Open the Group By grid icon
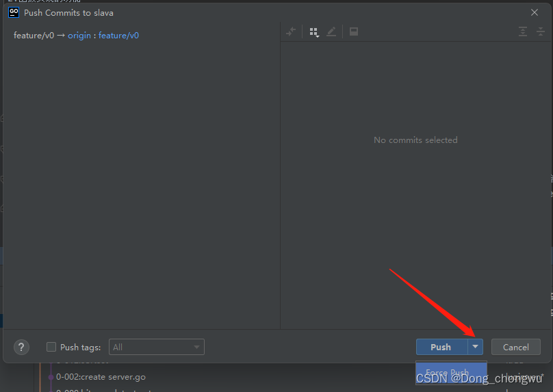 point(314,32)
